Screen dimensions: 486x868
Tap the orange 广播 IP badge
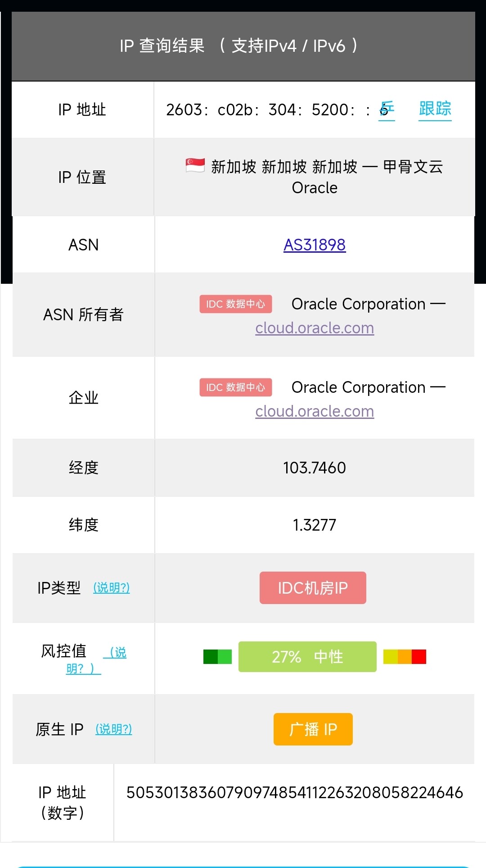[x=313, y=729]
